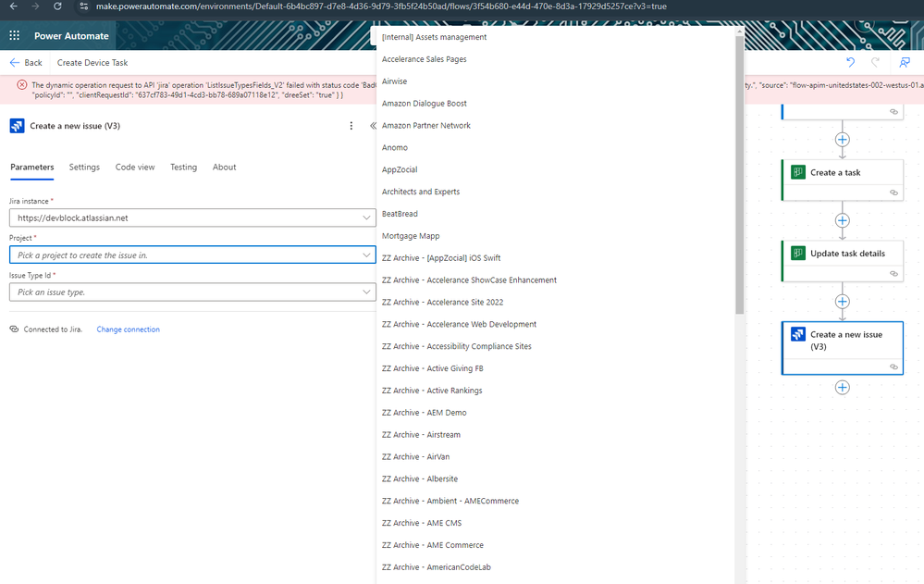Image resolution: width=924 pixels, height=584 pixels.
Task: Select the Update task details action card
Action: (x=842, y=261)
